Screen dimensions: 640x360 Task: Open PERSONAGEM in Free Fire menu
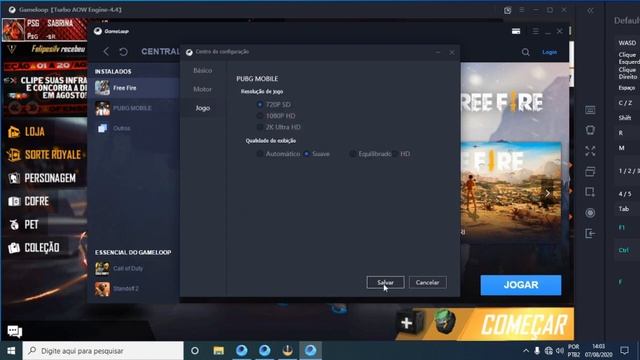[42, 178]
